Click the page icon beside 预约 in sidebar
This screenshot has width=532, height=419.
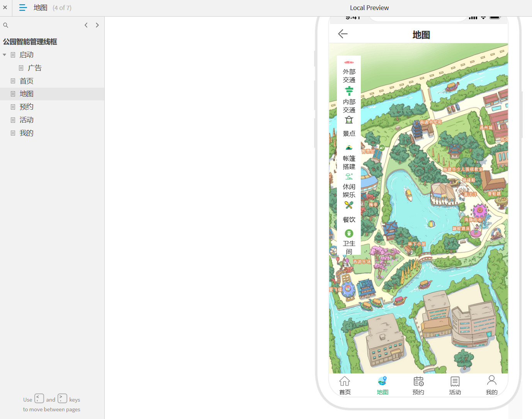coord(13,107)
